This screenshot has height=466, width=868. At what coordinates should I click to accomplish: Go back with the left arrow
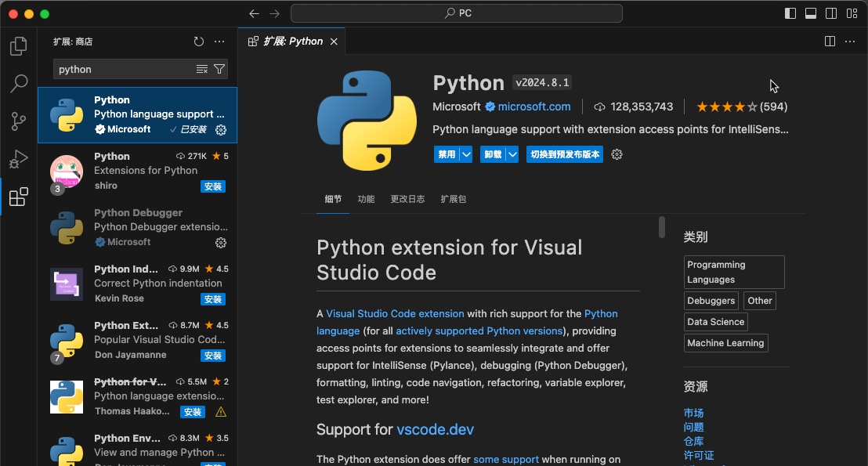(x=254, y=14)
